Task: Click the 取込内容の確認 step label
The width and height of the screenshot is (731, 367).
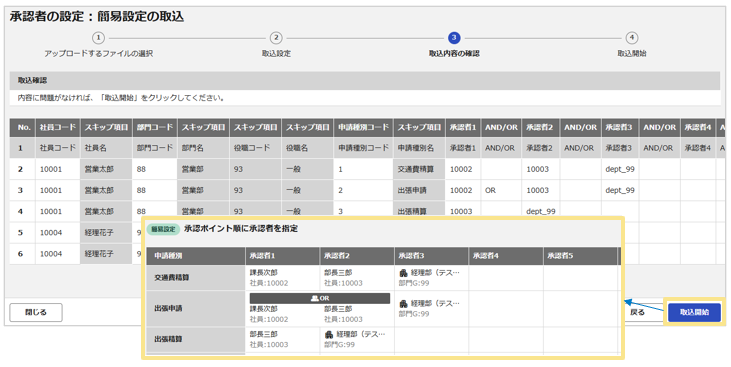Action: pyautogui.click(x=454, y=54)
